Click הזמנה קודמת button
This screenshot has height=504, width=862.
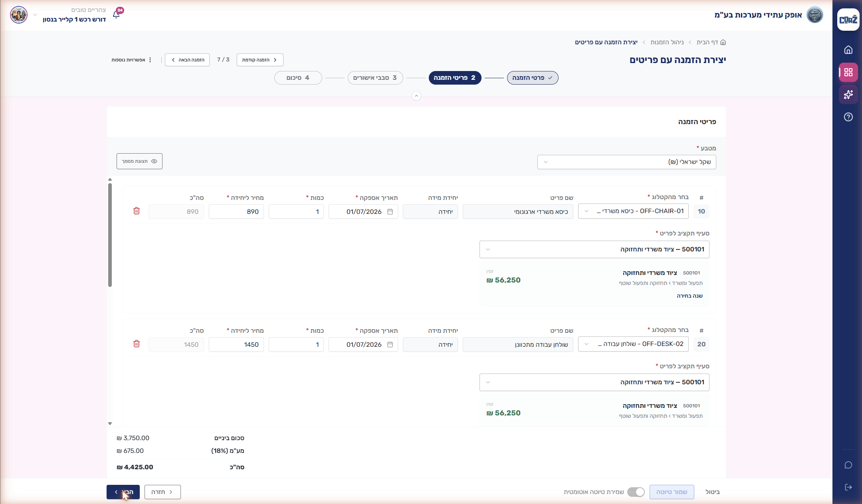click(x=260, y=60)
